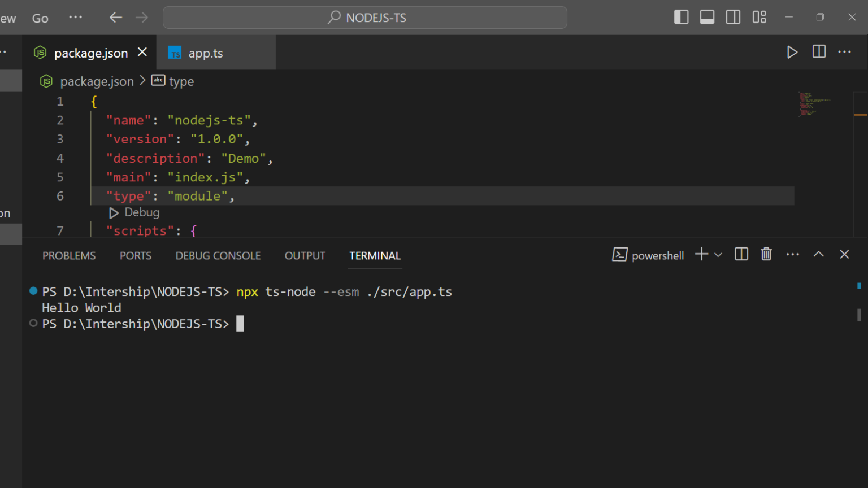Open the launch profile dropdown arrow
The height and width of the screenshot is (488, 868).
click(718, 255)
